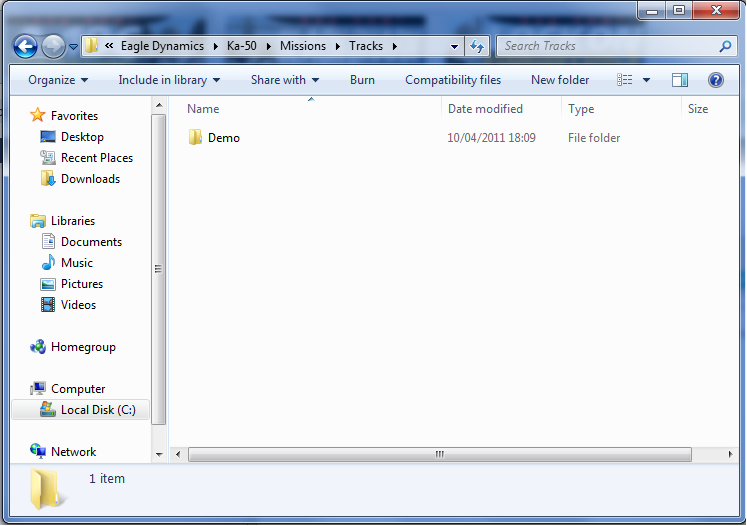This screenshot has width=747, height=526.
Task: Refresh the Tracks folder view
Action: 477,46
